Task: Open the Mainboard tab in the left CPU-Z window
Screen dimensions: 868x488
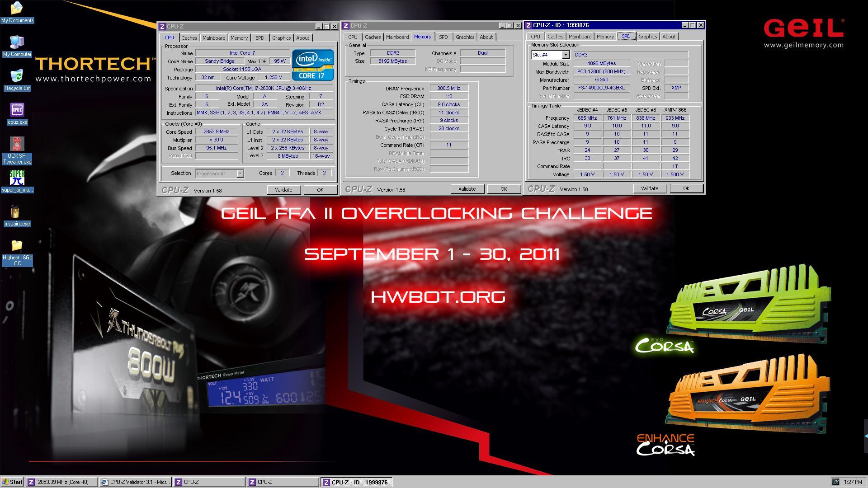Action: (214, 38)
